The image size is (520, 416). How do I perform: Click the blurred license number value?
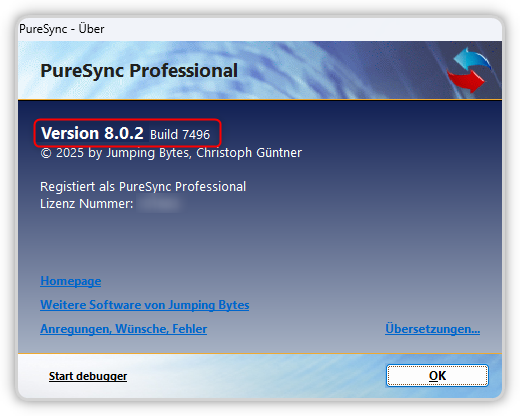pos(160,204)
